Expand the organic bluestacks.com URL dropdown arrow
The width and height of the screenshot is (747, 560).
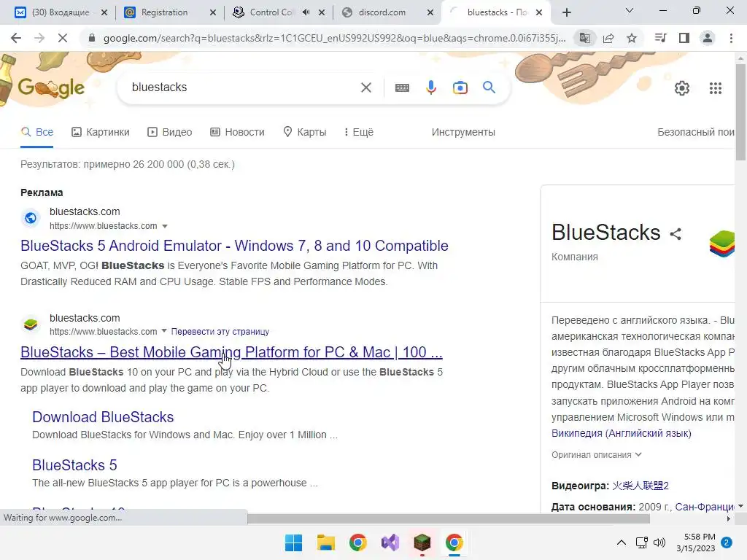pos(164,331)
